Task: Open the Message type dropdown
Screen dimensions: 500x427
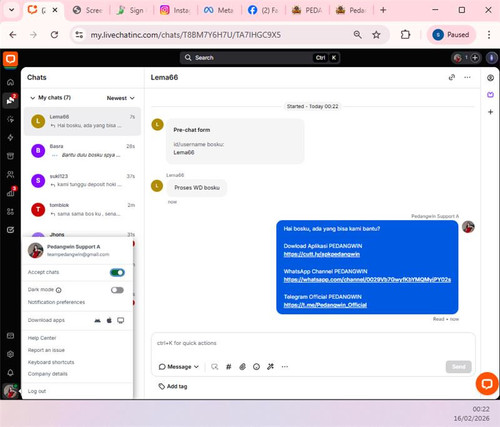Action: coord(179,367)
